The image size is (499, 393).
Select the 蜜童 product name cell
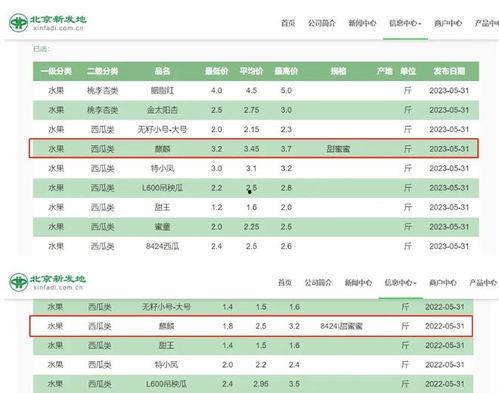click(162, 227)
